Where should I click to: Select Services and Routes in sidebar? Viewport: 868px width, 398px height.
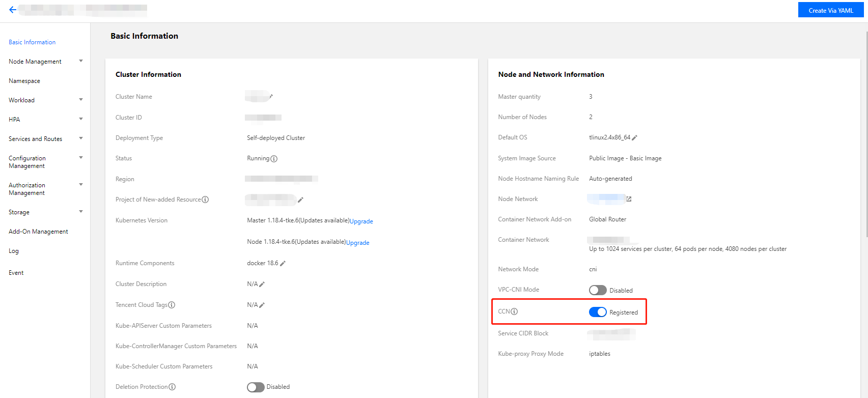[36, 139]
